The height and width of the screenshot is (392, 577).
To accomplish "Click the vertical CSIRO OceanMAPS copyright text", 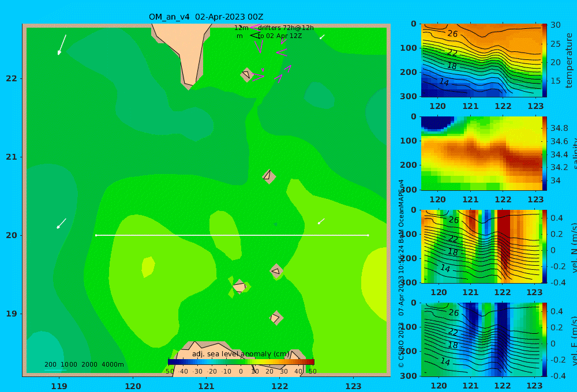I will (401, 274).
